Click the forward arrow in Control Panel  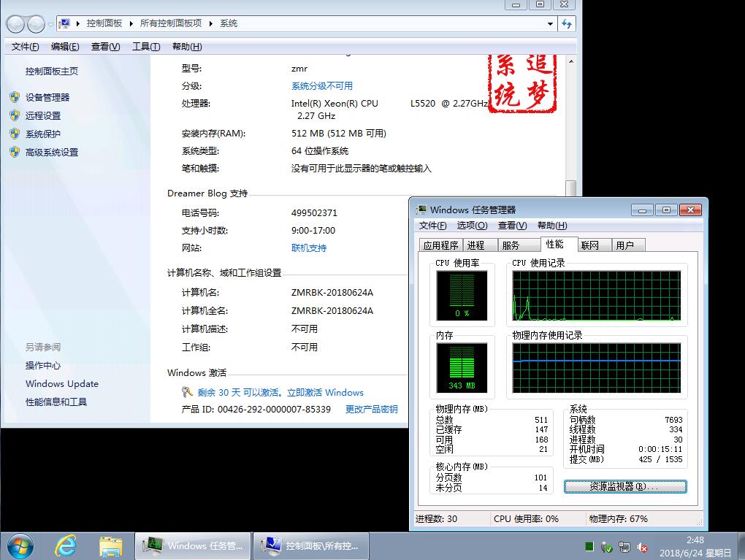point(36,24)
